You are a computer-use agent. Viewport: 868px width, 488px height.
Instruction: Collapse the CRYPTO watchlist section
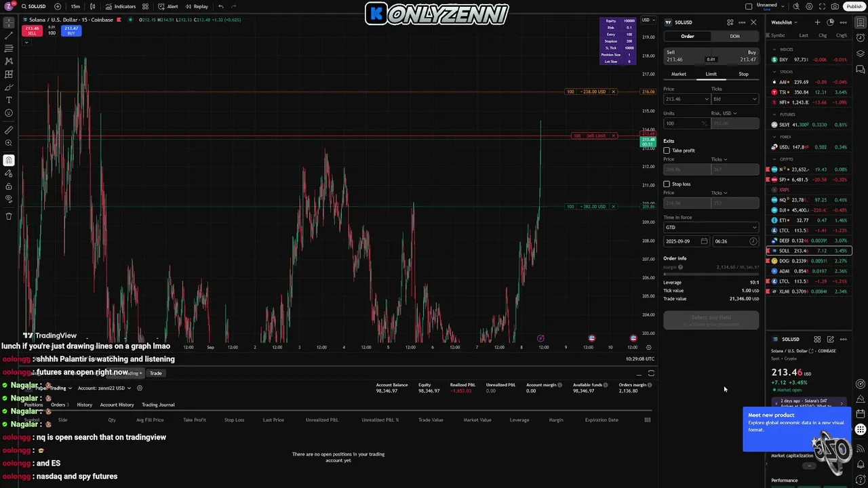(x=774, y=159)
